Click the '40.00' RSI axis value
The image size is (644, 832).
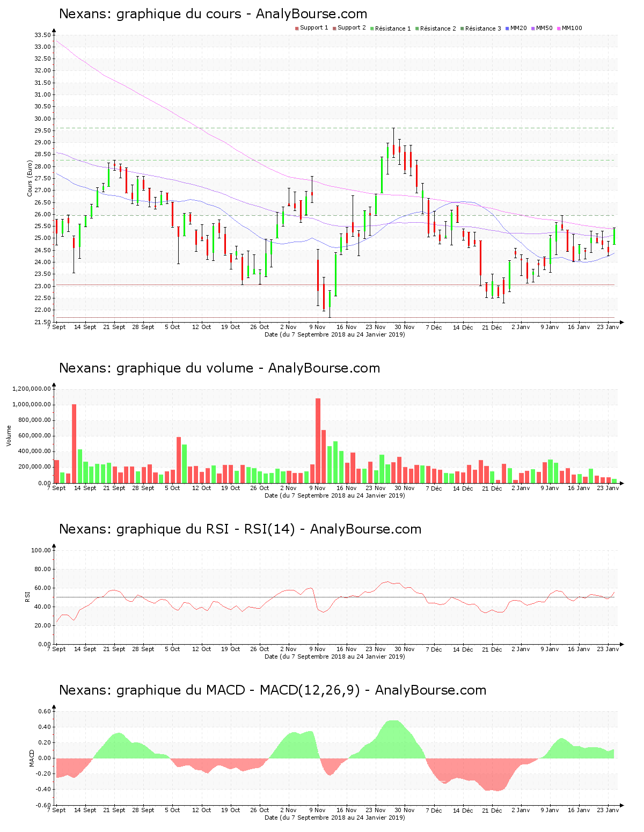click(42, 607)
